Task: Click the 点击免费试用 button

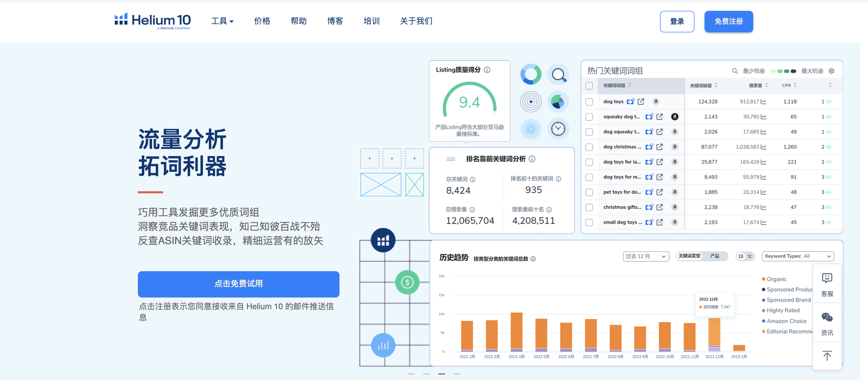Action: coord(238,284)
